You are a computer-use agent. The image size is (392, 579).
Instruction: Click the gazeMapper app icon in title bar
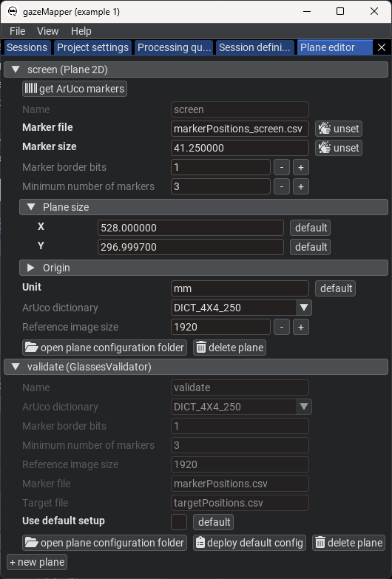pyautogui.click(x=12, y=11)
